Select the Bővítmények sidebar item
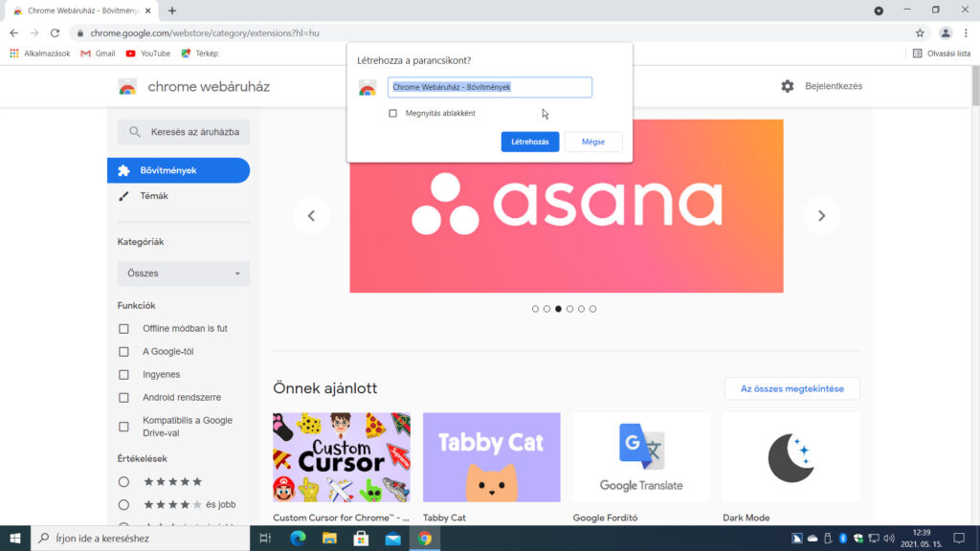The image size is (980, 551). [179, 170]
